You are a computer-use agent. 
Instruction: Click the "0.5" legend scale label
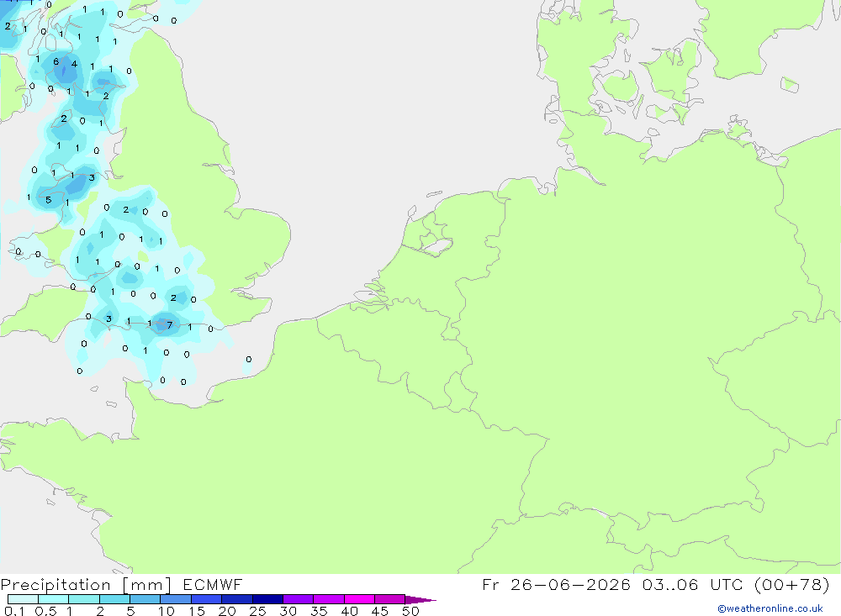click(x=45, y=611)
